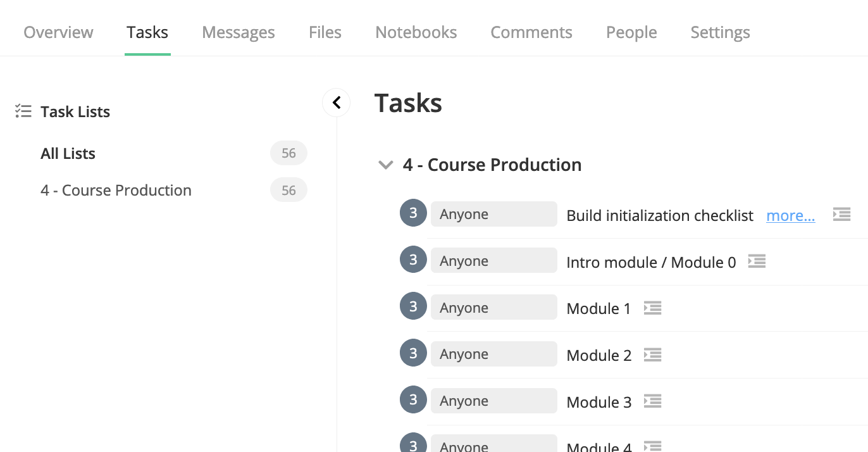Open the Anyone assignee picker for Module 1

point(493,307)
